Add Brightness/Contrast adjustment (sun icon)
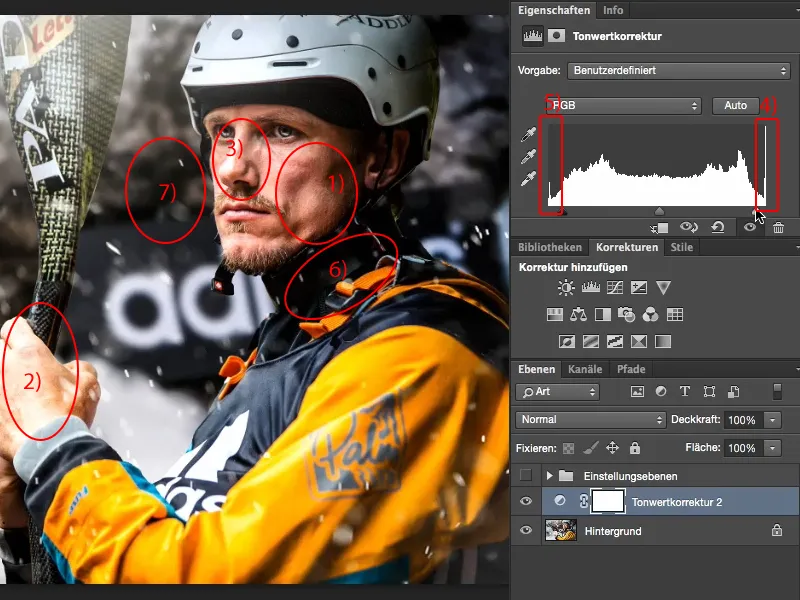 click(566, 288)
